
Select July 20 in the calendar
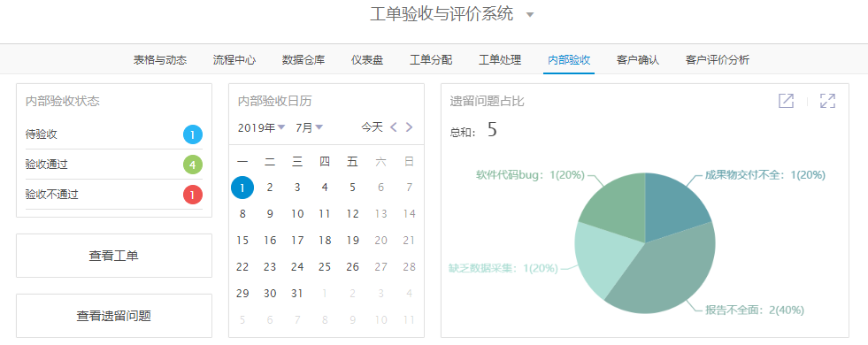(380, 241)
